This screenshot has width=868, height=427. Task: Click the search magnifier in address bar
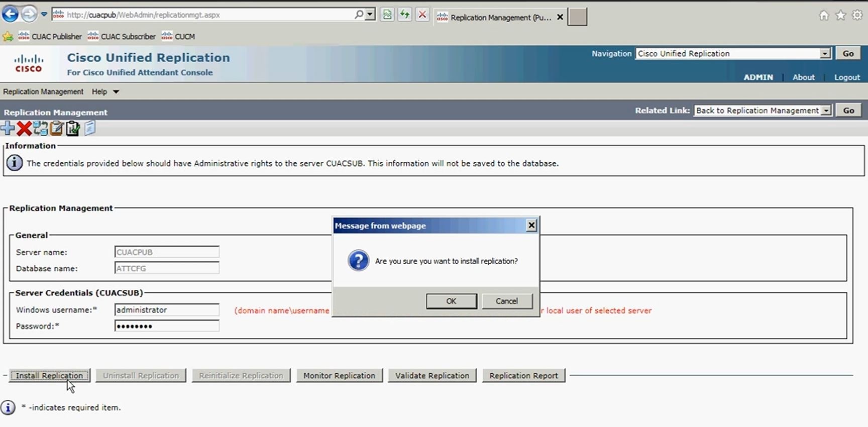coord(359,15)
